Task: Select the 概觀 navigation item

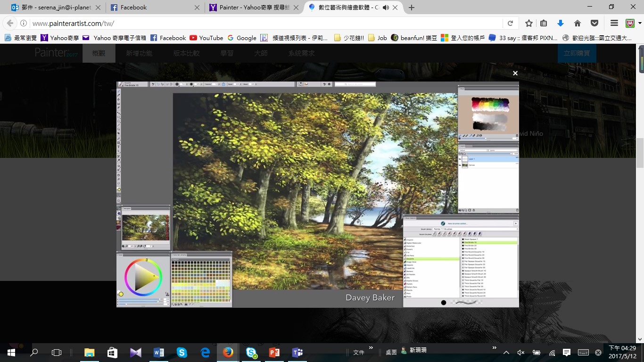Action: [99, 53]
